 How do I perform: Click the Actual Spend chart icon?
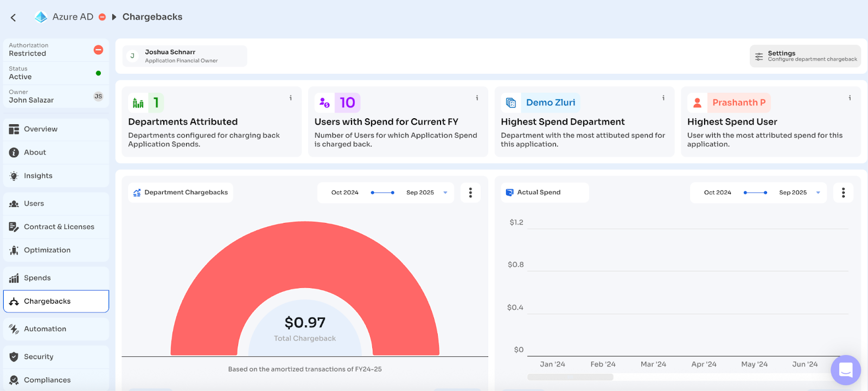509,193
